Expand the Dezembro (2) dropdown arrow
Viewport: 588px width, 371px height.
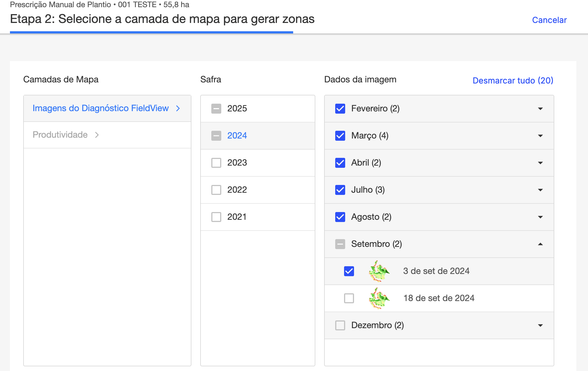[540, 325]
